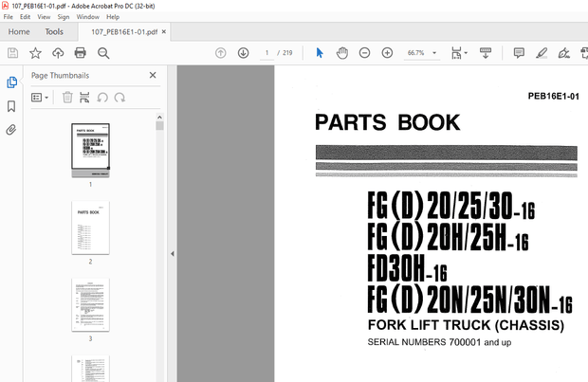
Task: Click the FD30H-16 model line
Action: [407, 268]
